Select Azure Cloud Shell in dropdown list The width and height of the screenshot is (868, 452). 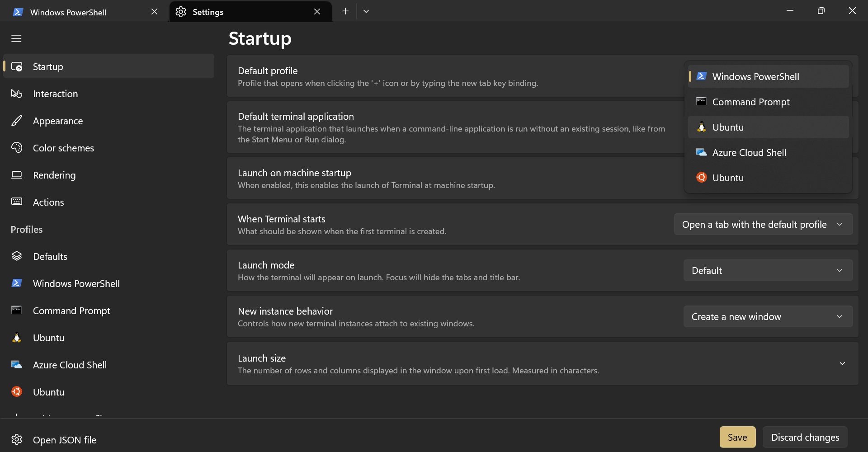tap(749, 153)
